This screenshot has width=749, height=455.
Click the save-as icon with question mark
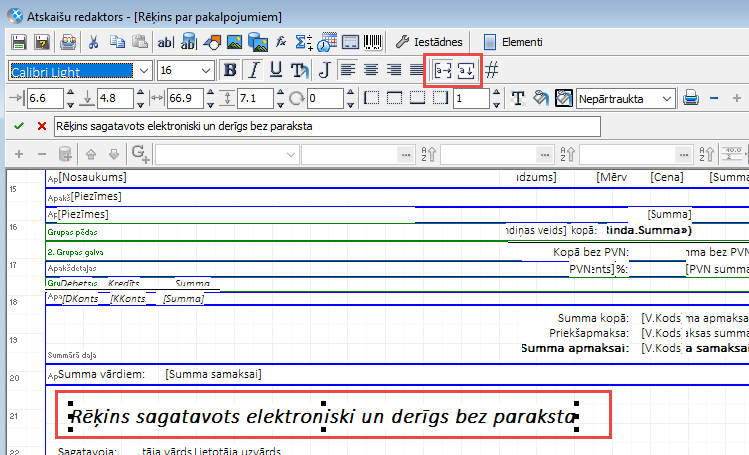[42, 42]
